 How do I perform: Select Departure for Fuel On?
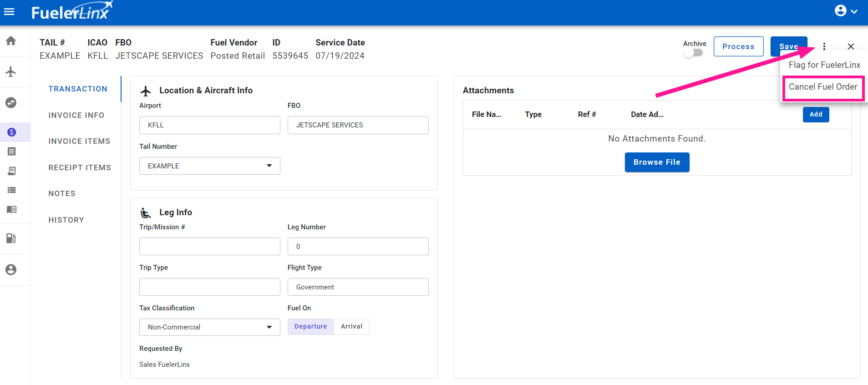(311, 327)
